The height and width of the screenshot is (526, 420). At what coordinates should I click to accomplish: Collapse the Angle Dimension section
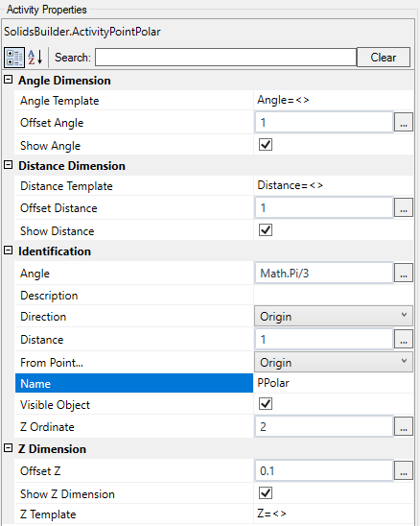click(x=9, y=80)
